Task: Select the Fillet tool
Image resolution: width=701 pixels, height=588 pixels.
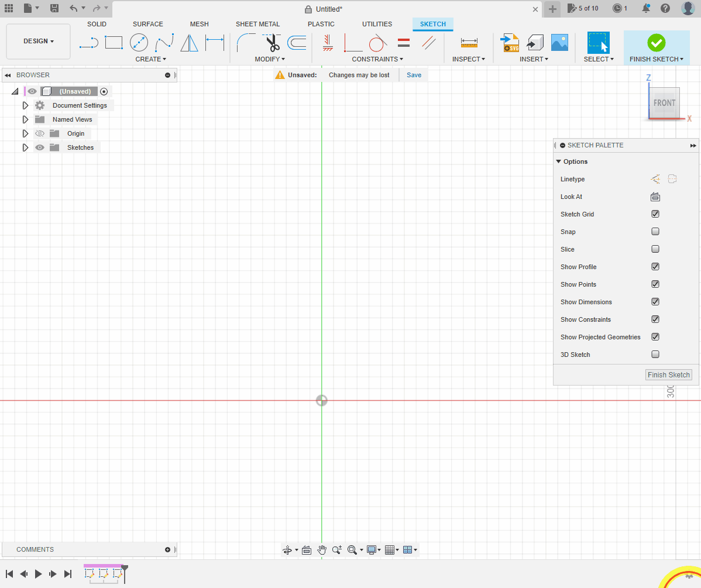Action: tap(246, 43)
